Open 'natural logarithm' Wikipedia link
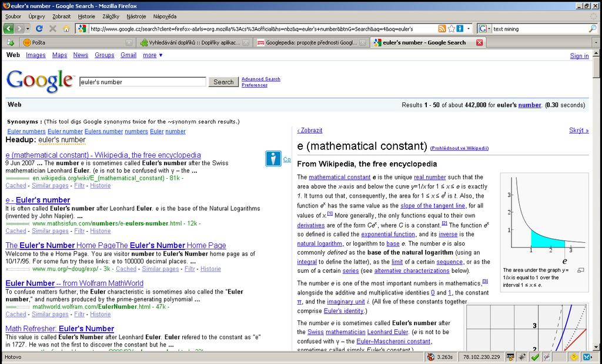Screen dimensions: 602x364 pyautogui.click(x=319, y=243)
